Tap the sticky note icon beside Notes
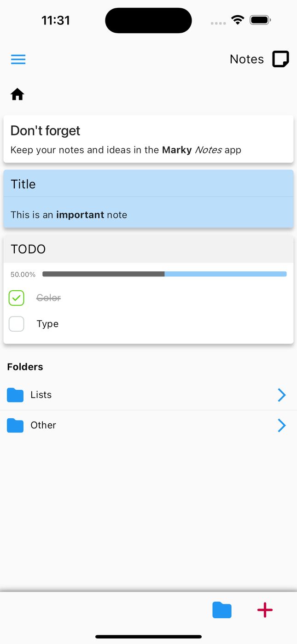 [x=280, y=59]
